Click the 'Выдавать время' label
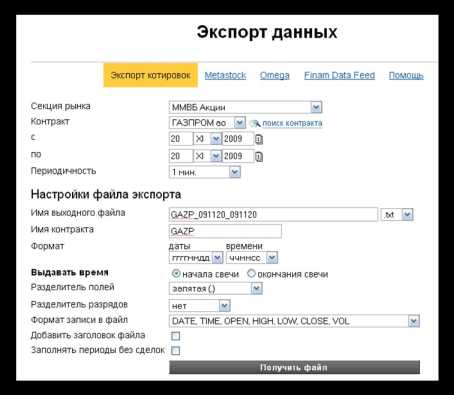The height and width of the screenshot is (395, 454). pos(69,272)
